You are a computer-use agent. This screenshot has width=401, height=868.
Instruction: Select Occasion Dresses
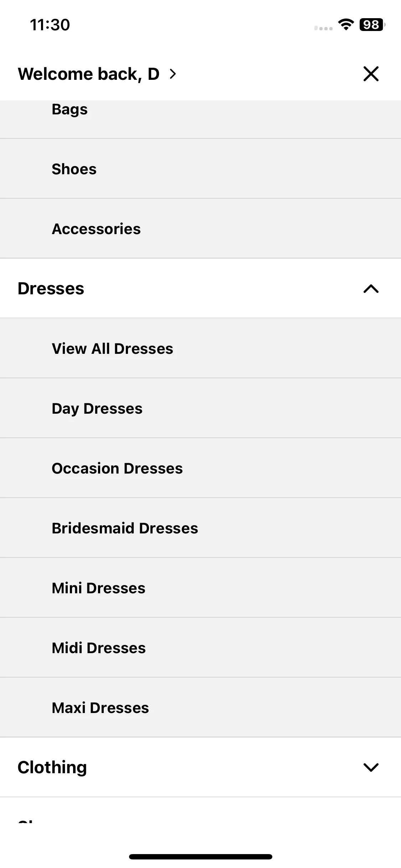click(200, 468)
